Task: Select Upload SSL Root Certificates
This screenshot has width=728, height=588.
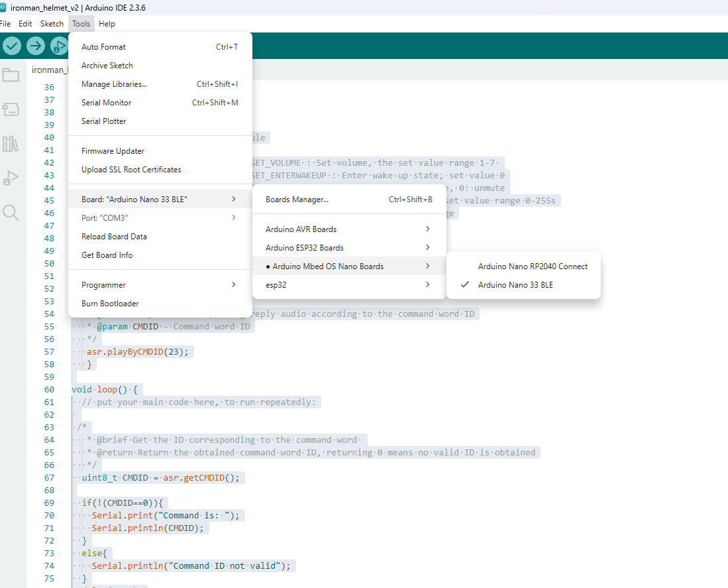Action: pos(160,170)
